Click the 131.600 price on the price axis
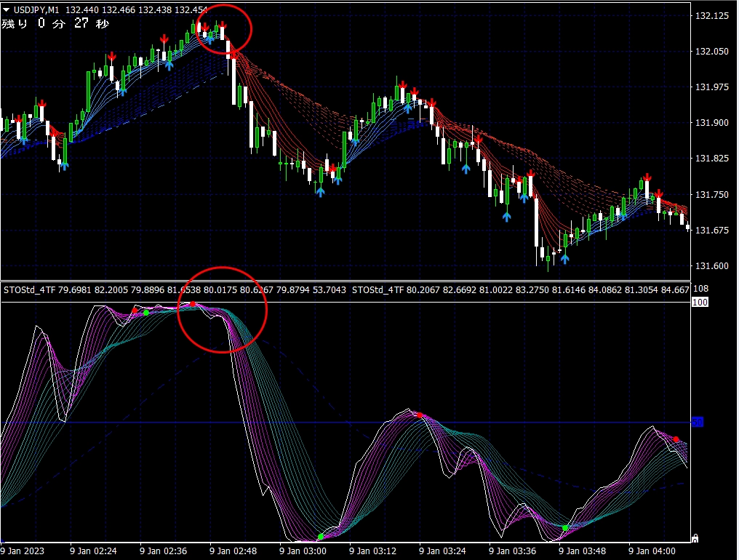The height and width of the screenshot is (560, 739). 712,266
